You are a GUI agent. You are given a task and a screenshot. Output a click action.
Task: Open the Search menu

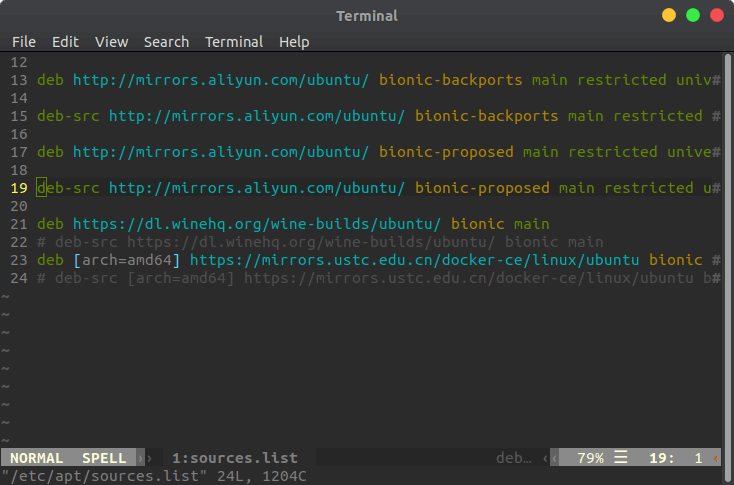(166, 42)
